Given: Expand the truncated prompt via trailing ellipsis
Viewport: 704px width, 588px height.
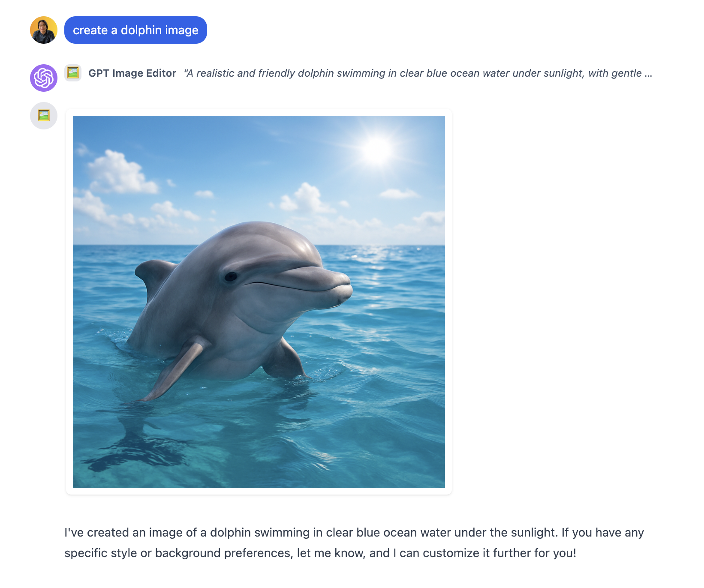Looking at the screenshot, I should coord(648,74).
